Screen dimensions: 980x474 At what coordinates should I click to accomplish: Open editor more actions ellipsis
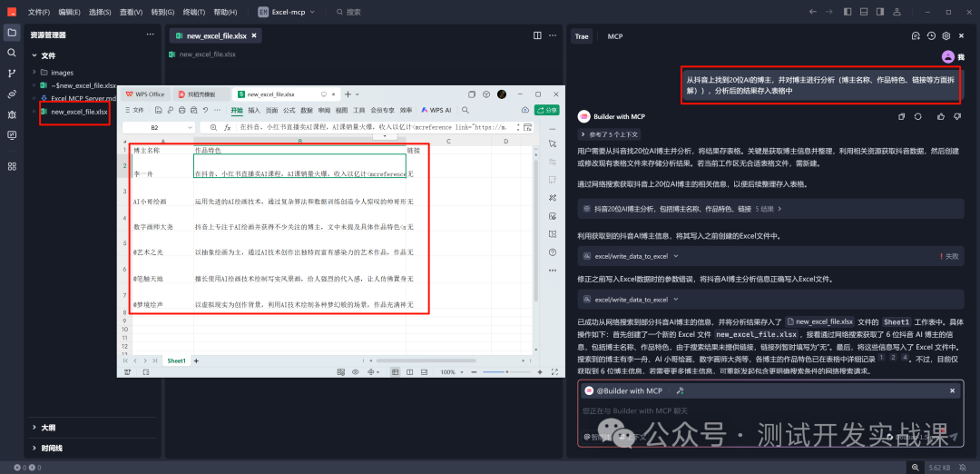[553, 35]
